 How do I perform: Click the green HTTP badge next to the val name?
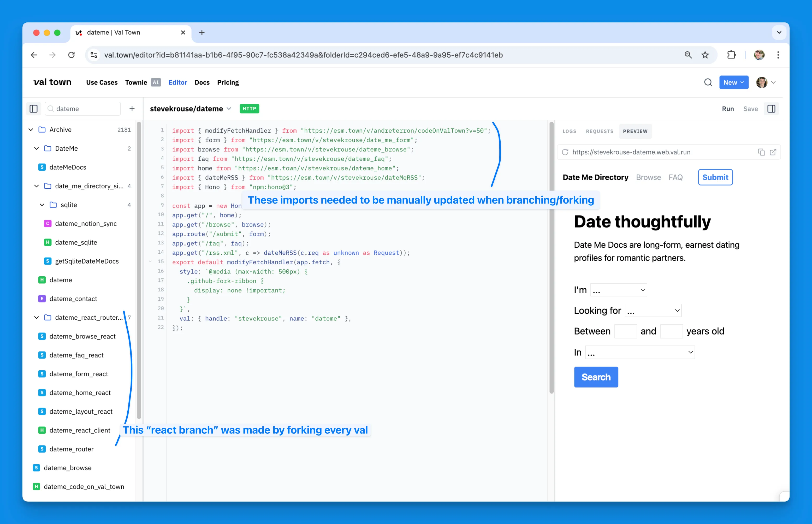pos(249,109)
